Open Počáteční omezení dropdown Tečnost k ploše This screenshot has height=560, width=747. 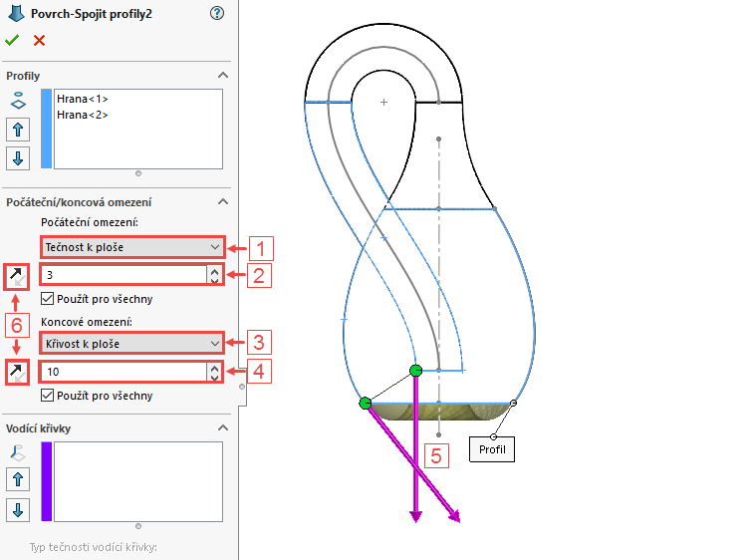point(132,247)
